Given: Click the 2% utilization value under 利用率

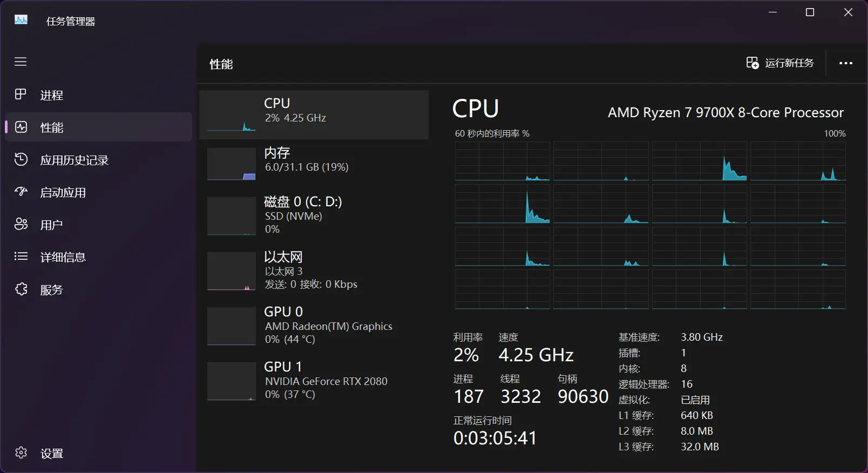Looking at the screenshot, I should pyautogui.click(x=466, y=355).
